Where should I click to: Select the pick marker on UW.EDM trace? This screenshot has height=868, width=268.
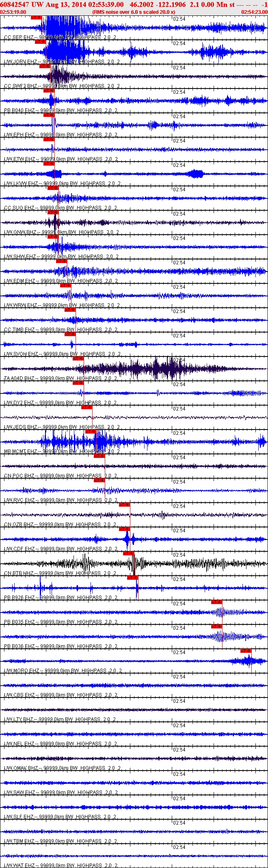click(61, 261)
